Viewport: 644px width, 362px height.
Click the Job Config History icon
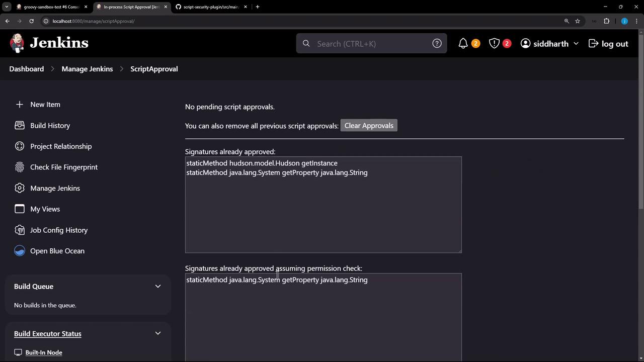(20, 230)
